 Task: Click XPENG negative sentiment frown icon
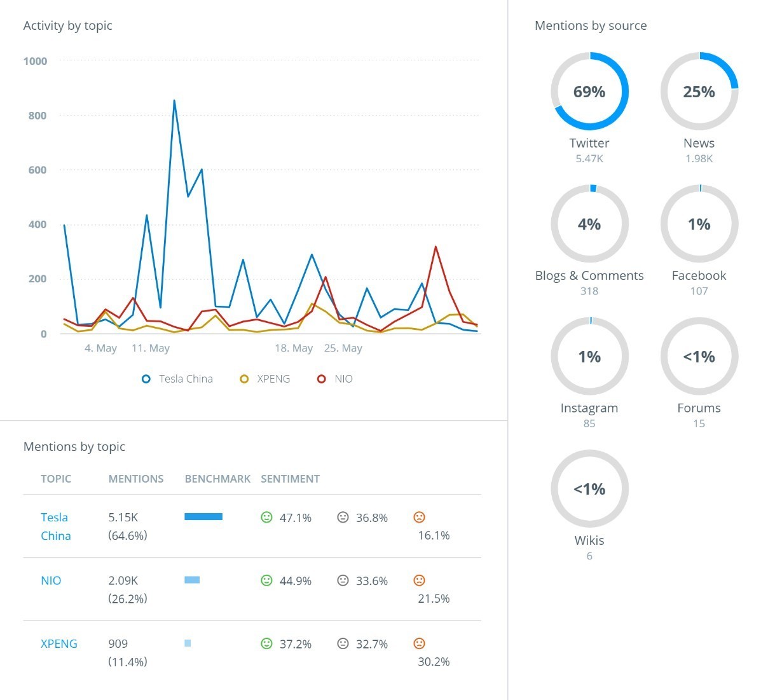[419, 643]
